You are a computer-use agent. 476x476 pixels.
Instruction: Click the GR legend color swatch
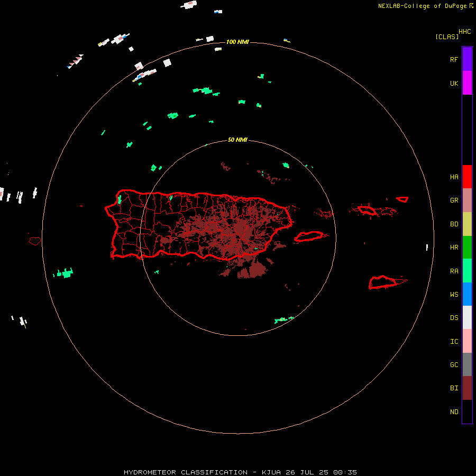tap(467, 200)
